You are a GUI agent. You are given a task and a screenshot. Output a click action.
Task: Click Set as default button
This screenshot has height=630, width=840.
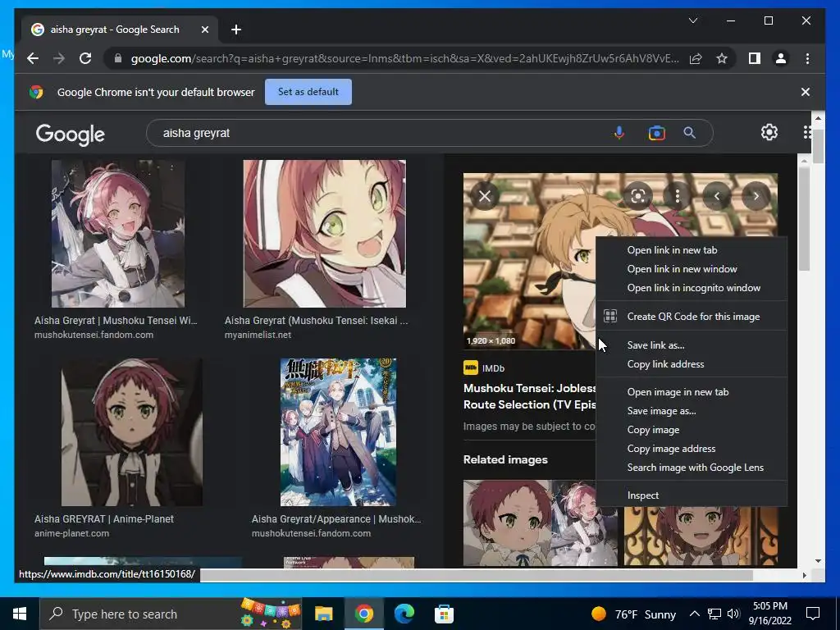coord(308,92)
